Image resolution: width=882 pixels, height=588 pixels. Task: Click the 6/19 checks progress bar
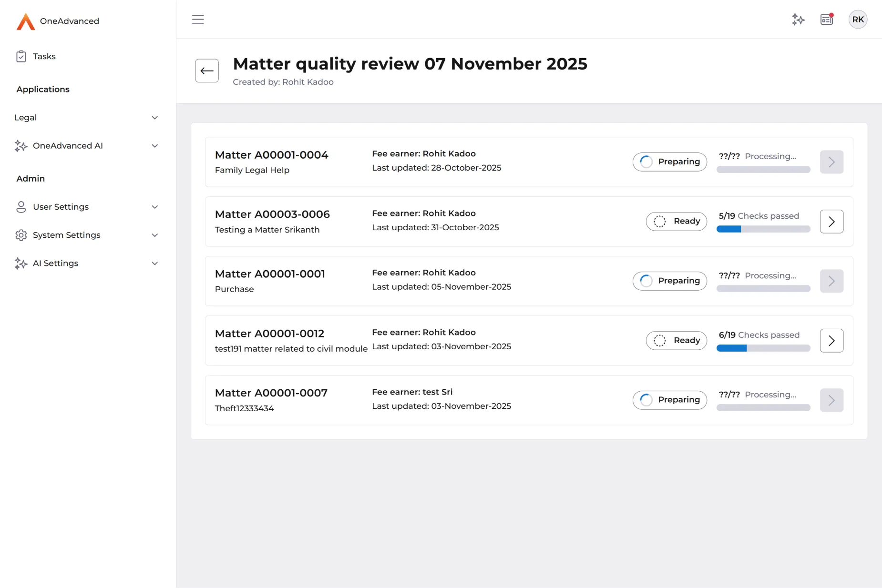point(763,348)
